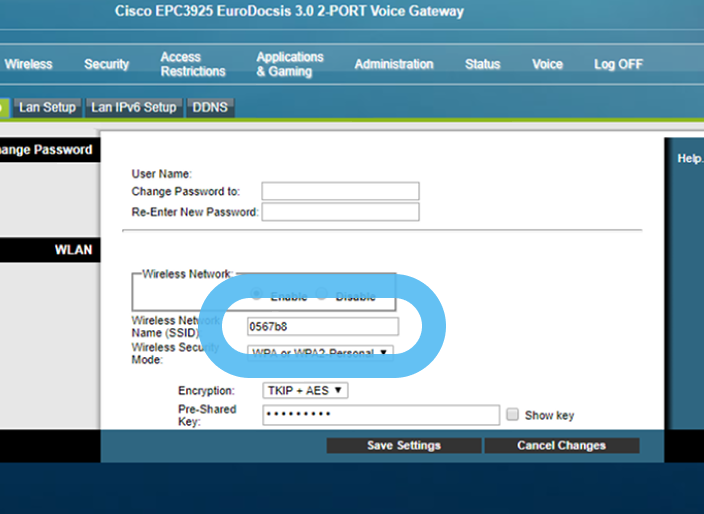Expand the Wireless Security Mode dropdown
The image size is (704, 514).
[320, 352]
